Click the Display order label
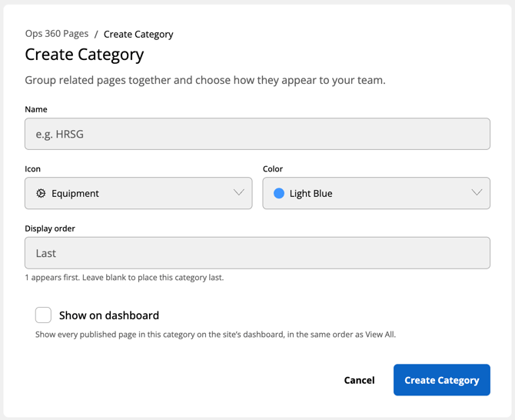 coord(50,228)
